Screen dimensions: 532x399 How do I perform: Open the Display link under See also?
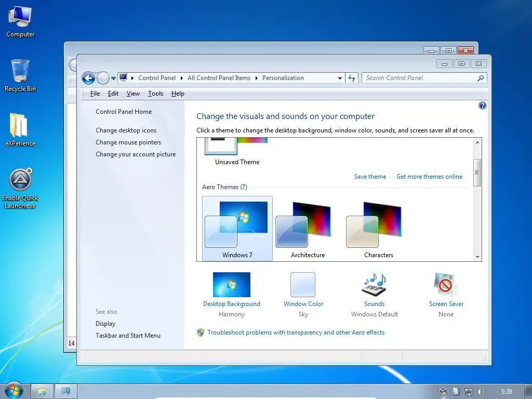[x=105, y=323]
